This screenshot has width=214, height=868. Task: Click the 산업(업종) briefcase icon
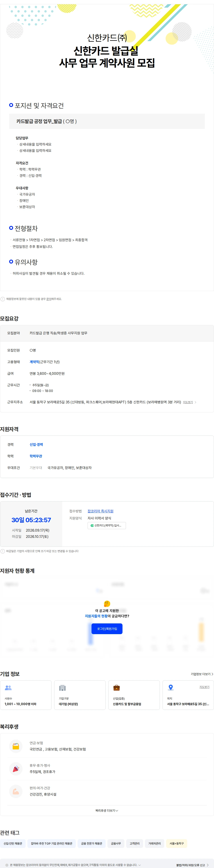116,688
